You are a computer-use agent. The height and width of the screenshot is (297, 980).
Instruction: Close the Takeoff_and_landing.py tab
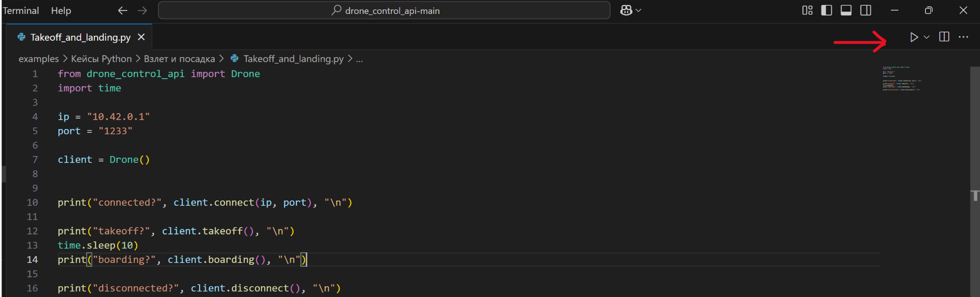(x=141, y=37)
